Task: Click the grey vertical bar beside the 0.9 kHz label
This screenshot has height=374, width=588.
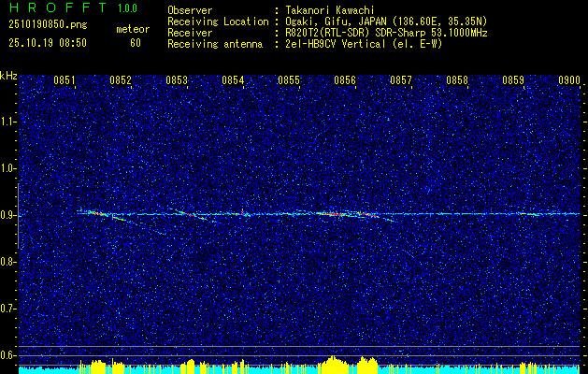Action: click(x=19, y=216)
